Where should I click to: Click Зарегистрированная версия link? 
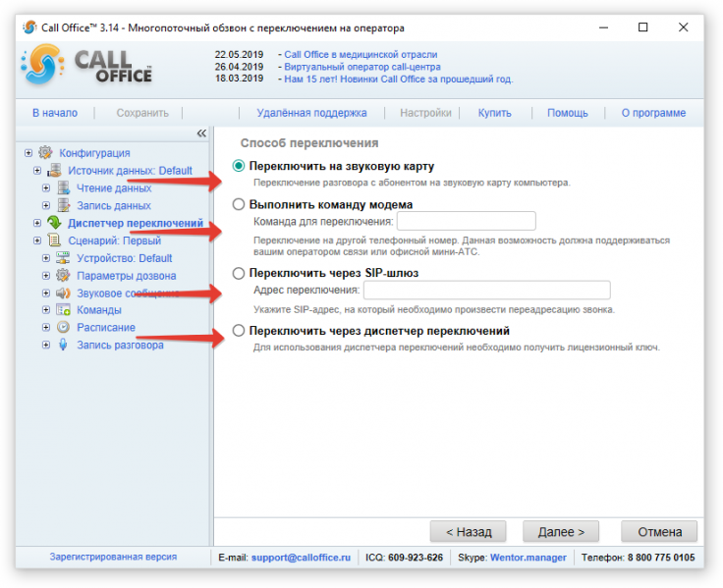113,557
